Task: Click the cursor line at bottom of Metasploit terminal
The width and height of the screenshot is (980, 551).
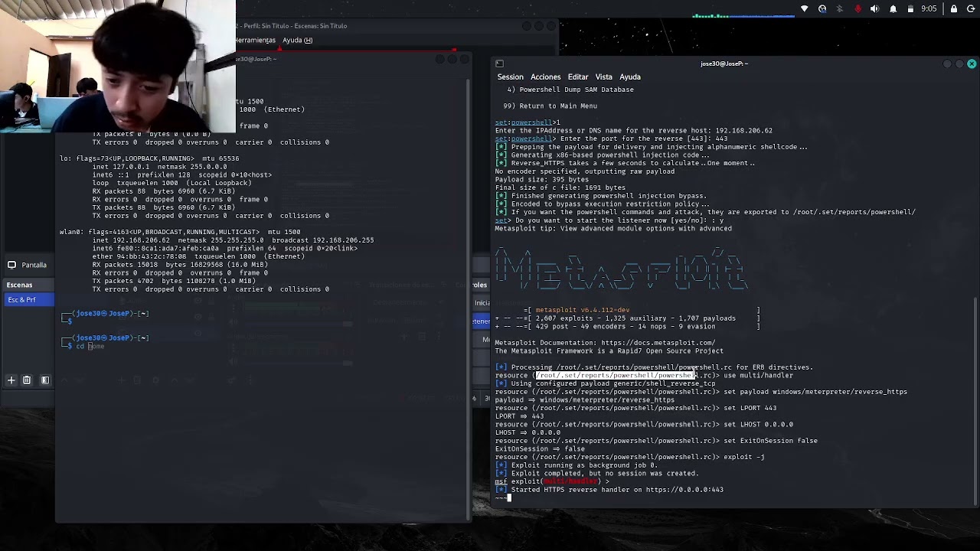Action: [x=502, y=498]
